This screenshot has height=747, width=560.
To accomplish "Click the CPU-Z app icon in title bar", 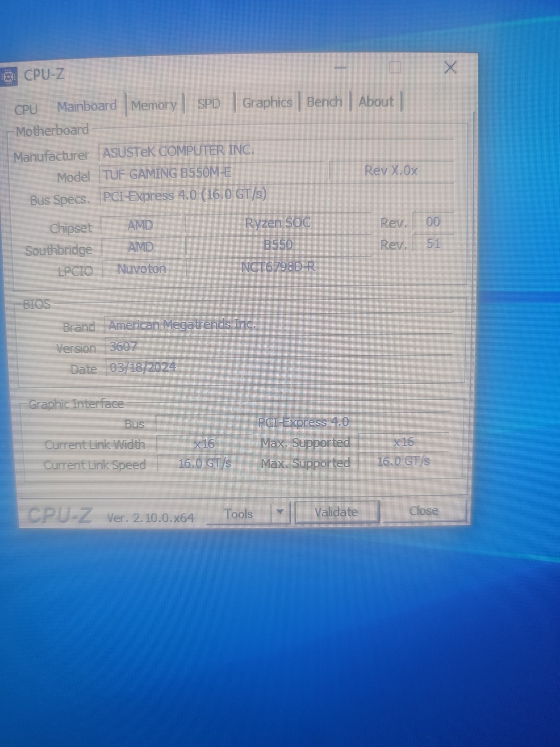I will click(x=8, y=76).
